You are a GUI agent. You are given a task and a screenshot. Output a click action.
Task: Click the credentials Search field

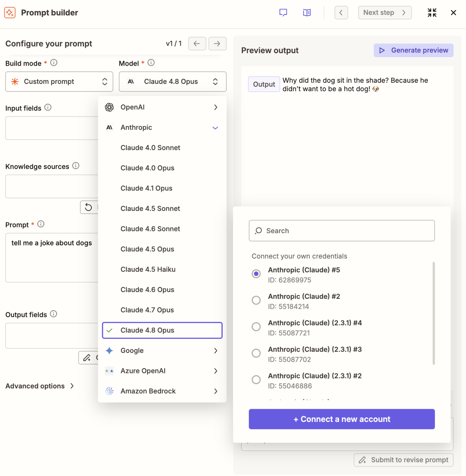(342, 231)
